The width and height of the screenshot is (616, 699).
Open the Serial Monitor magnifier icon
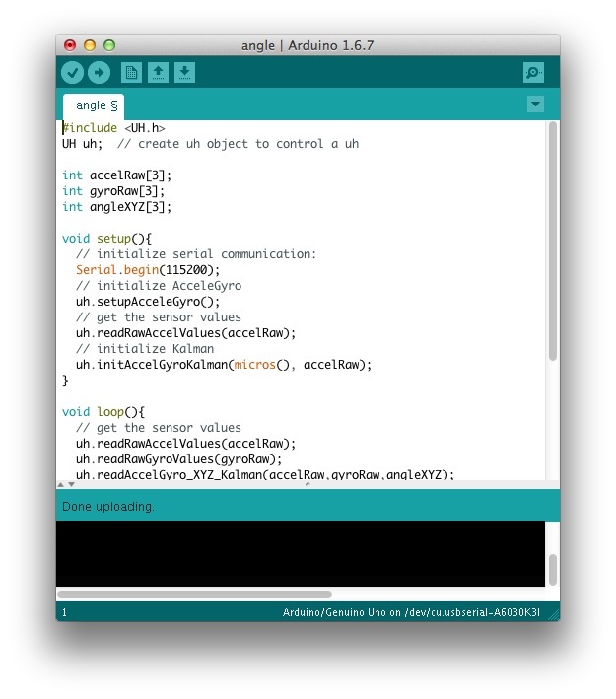click(533, 73)
